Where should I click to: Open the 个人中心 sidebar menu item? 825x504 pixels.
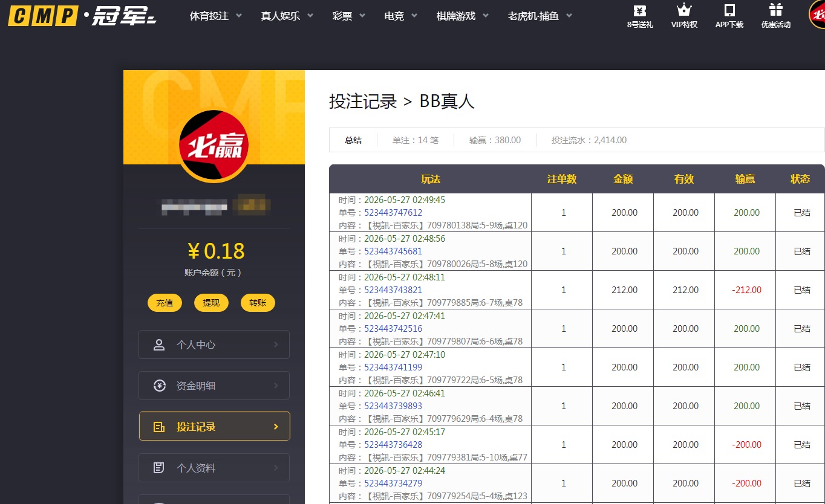coord(214,344)
